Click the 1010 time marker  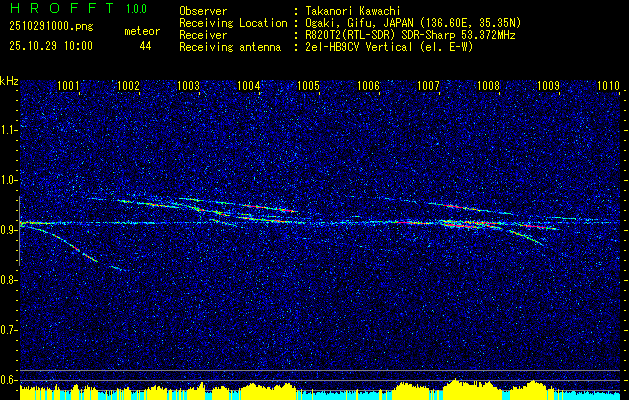[x=609, y=86]
